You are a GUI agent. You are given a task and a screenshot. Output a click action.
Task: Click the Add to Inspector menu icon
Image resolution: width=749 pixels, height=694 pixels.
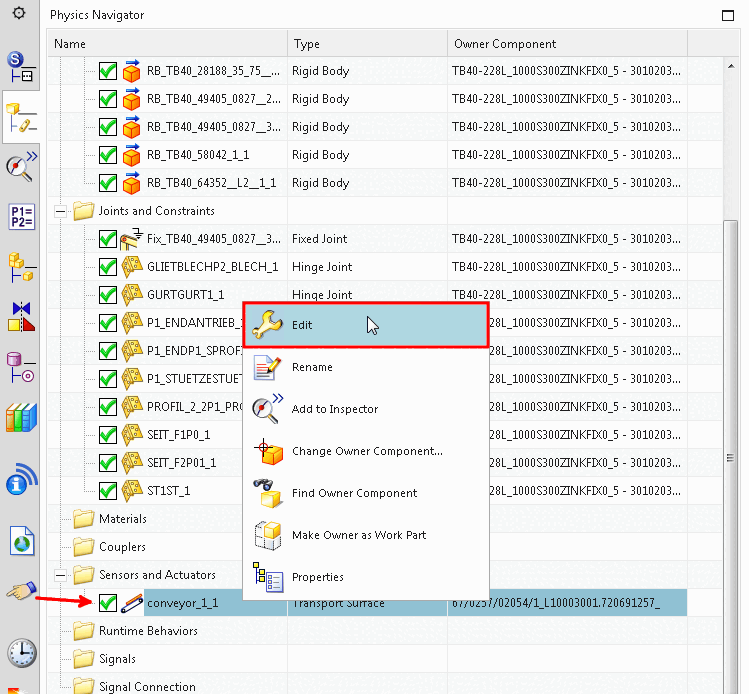click(x=268, y=409)
